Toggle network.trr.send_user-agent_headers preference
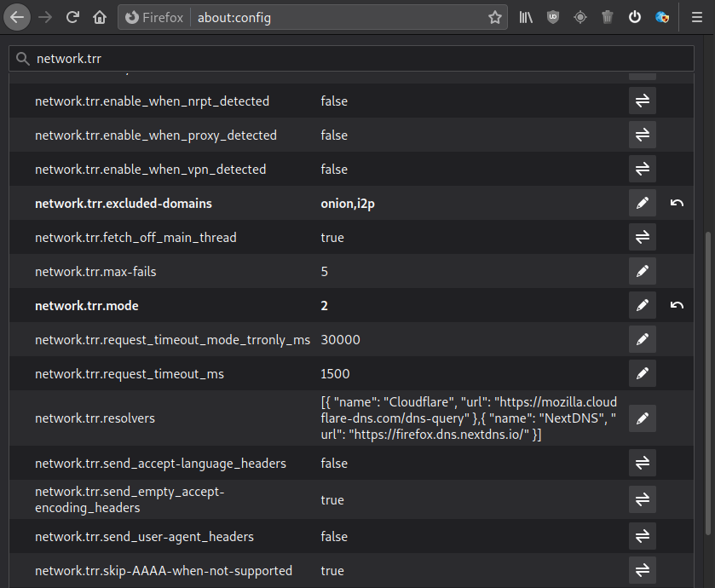This screenshot has width=715, height=588. [643, 536]
